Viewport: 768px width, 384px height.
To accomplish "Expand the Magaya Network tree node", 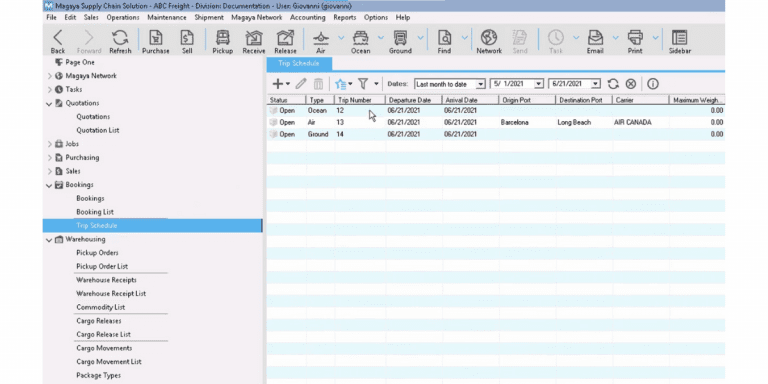I will coord(49,76).
